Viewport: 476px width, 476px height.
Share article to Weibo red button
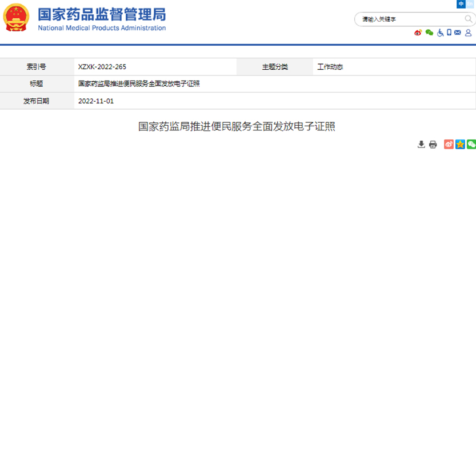[449, 145]
